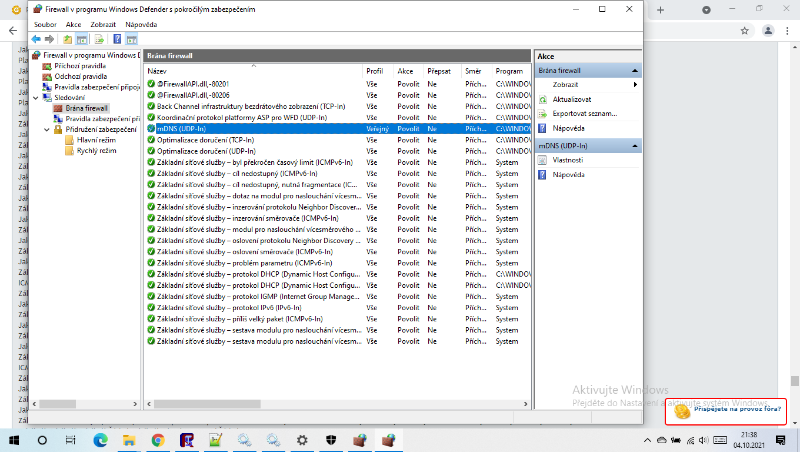Click the Exportovat seznam icon
The width and height of the screenshot is (800, 452).
(x=543, y=114)
